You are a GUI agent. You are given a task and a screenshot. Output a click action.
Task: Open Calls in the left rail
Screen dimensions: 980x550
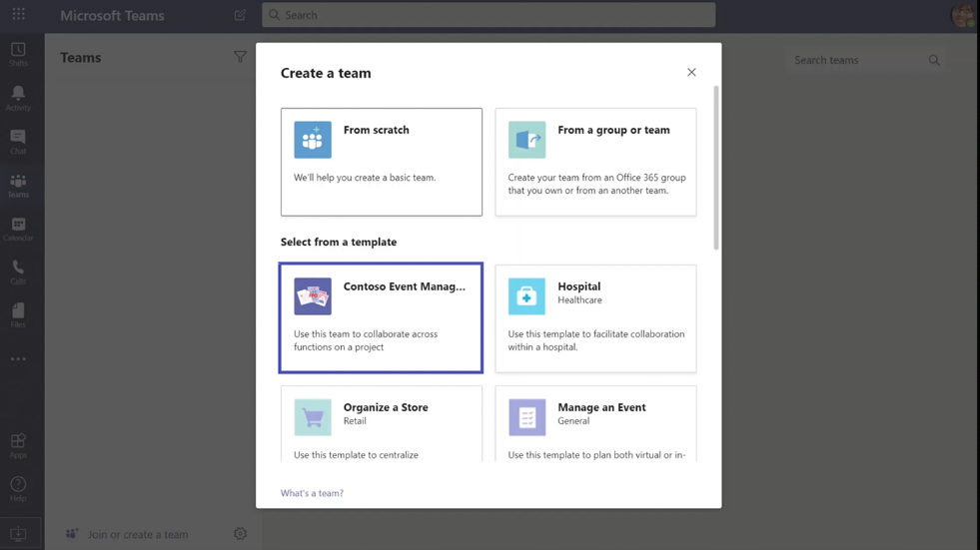pos(18,273)
